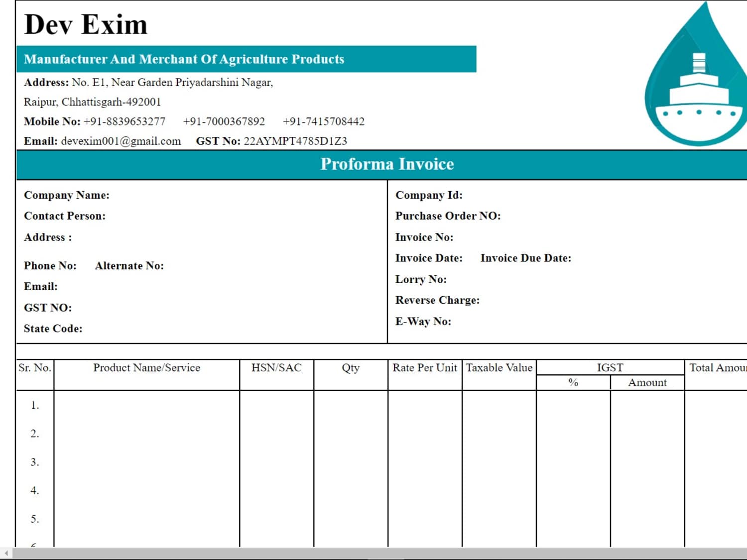Click the IGST % sub-header
The height and width of the screenshot is (560, 747).
pyautogui.click(x=573, y=383)
